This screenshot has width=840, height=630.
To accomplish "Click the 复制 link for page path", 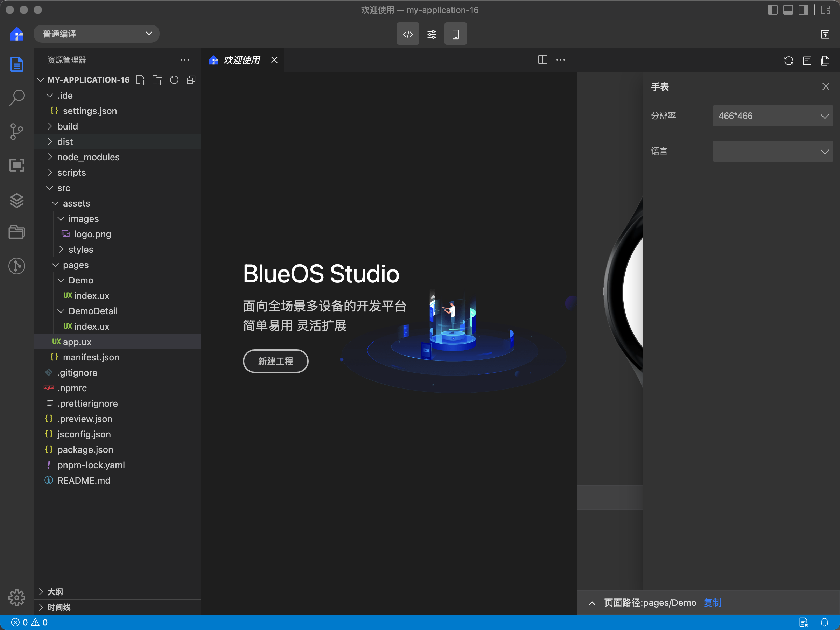I will coord(712,603).
